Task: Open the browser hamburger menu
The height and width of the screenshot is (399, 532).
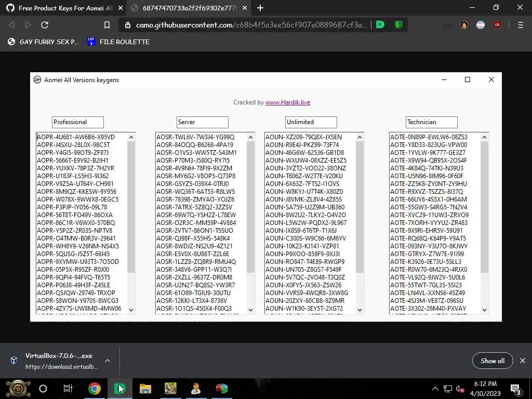Action: pyautogui.click(x=521, y=25)
